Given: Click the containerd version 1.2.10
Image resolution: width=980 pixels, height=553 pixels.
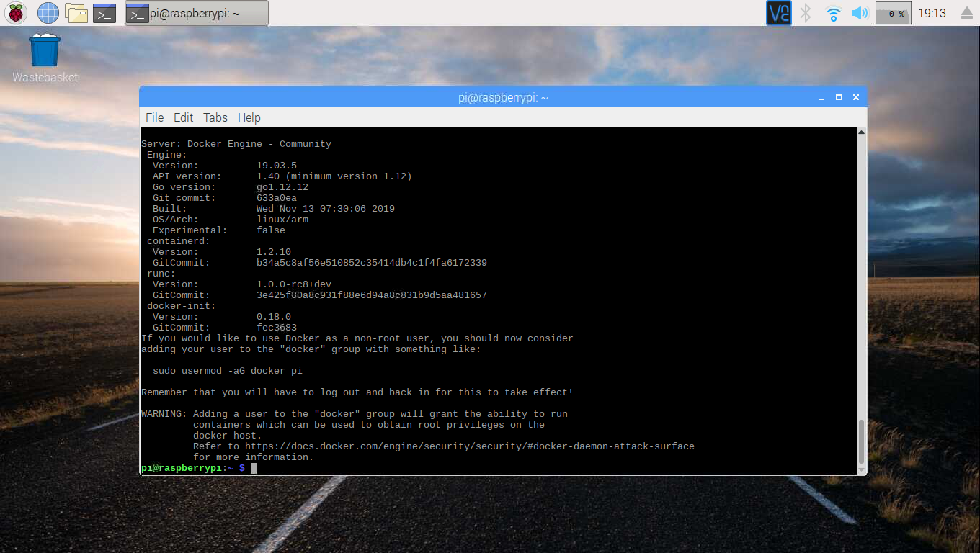Looking at the screenshot, I should coord(274,252).
